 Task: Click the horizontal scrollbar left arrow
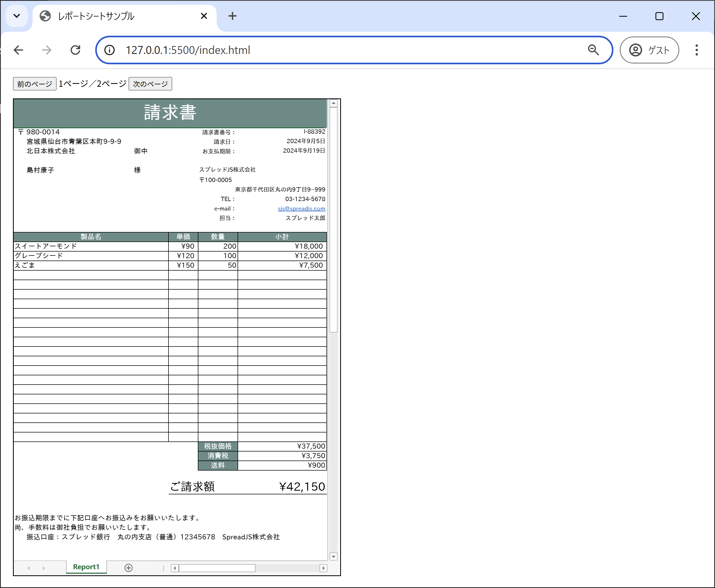(x=175, y=568)
